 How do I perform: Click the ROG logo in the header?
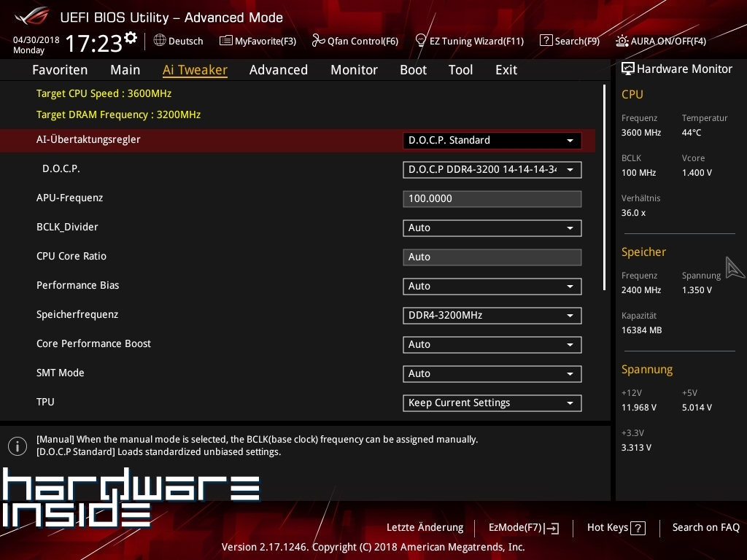click(x=32, y=16)
